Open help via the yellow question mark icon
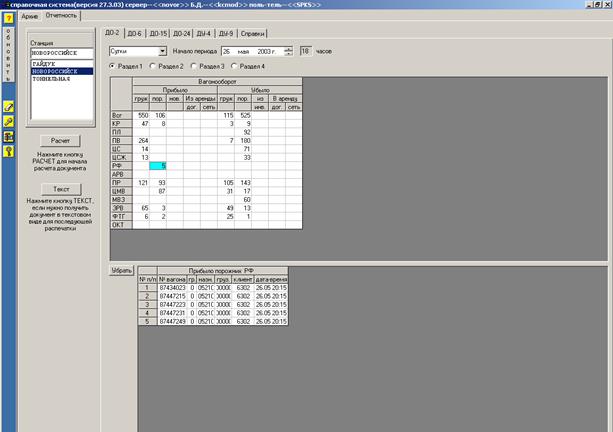The height and width of the screenshot is (432, 613). click(8, 18)
